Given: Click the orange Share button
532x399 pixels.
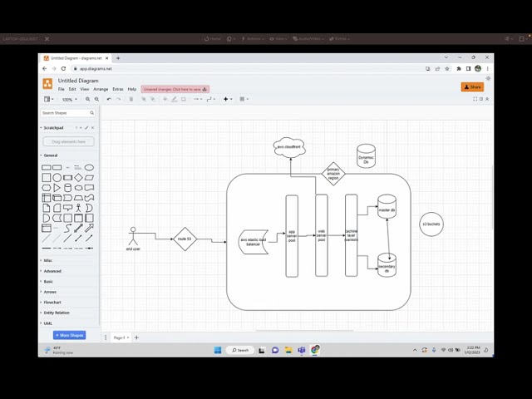Looking at the screenshot, I should click(472, 86).
